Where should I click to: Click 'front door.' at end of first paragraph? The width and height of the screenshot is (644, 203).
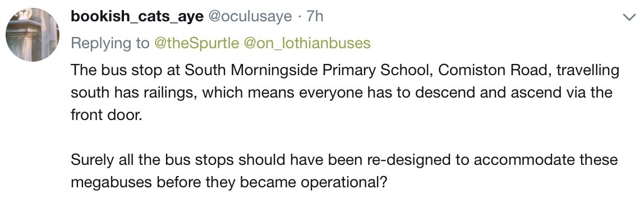tap(107, 114)
